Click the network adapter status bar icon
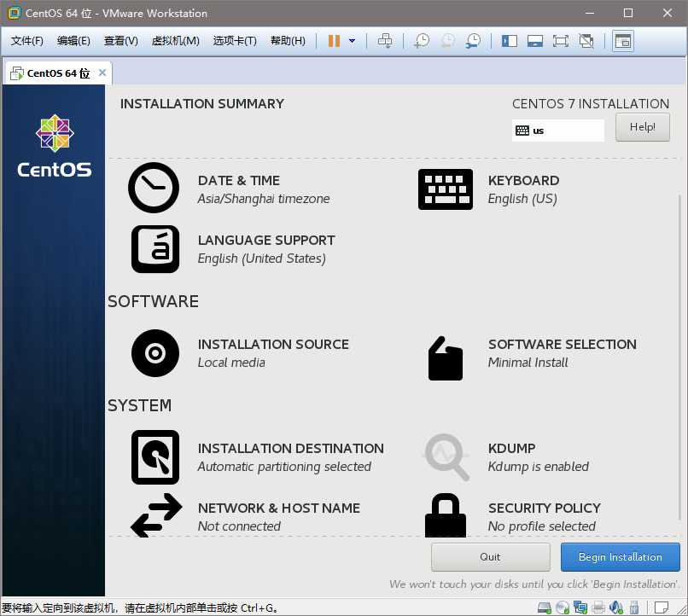This screenshot has height=616, width=688. 580,607
